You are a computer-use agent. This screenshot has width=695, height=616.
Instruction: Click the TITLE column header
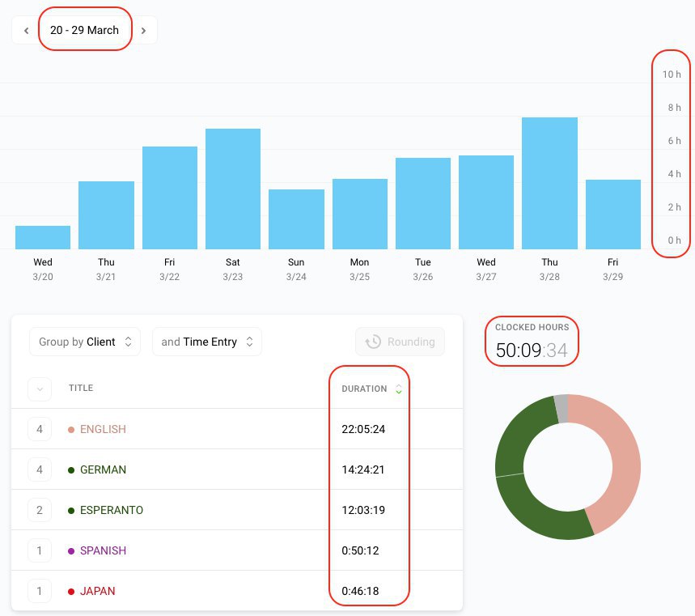(x=81, y=388)
